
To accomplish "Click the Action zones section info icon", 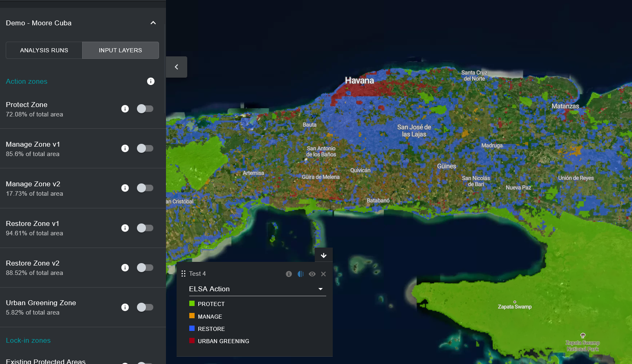I will click(151, 81).
